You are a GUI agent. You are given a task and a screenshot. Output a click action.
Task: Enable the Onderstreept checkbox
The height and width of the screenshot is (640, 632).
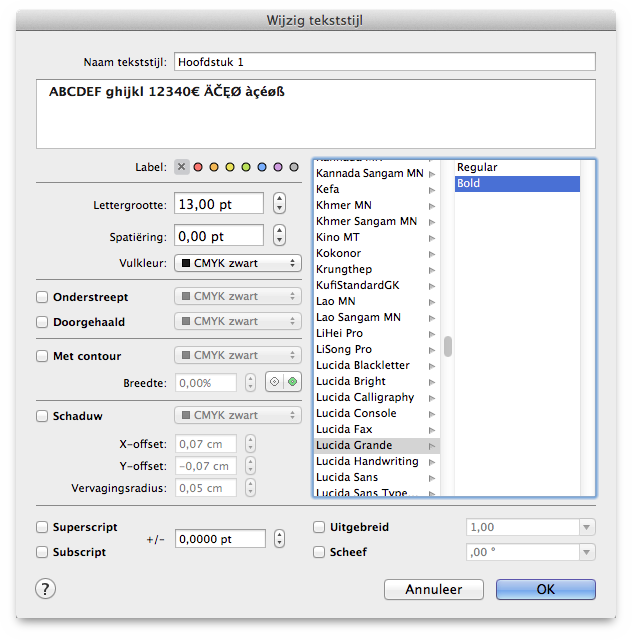tap(43, 297)
